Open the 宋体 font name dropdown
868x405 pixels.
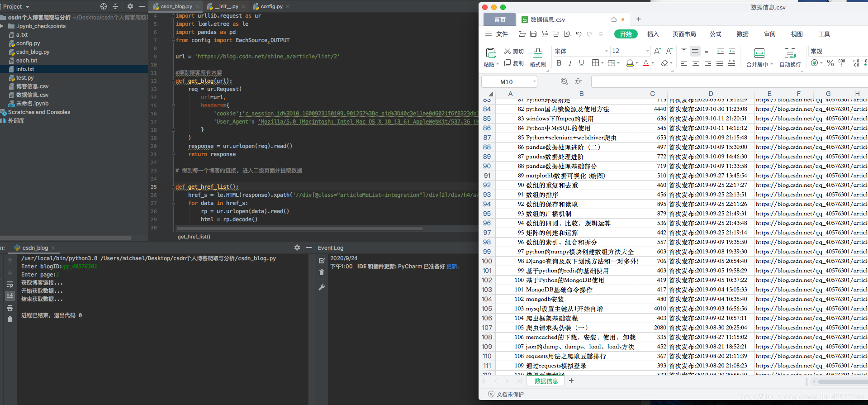(607, 51)
